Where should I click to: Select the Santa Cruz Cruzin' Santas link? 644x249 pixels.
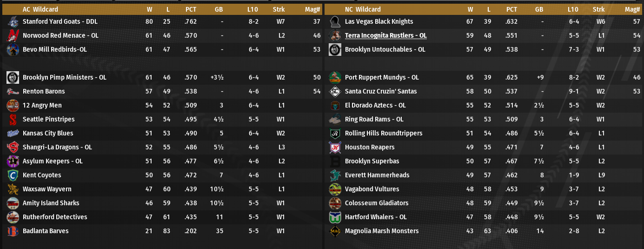(x=381, y=91)
